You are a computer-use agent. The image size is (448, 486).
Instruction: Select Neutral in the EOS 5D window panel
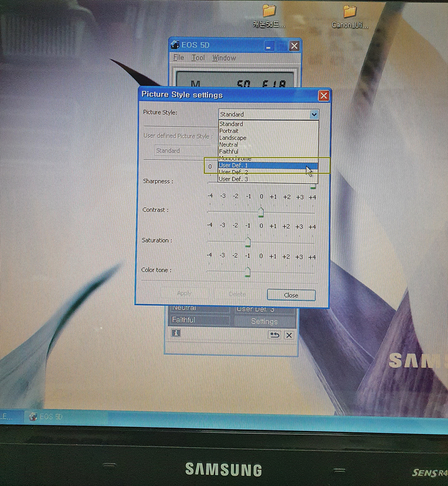(200, 308)
